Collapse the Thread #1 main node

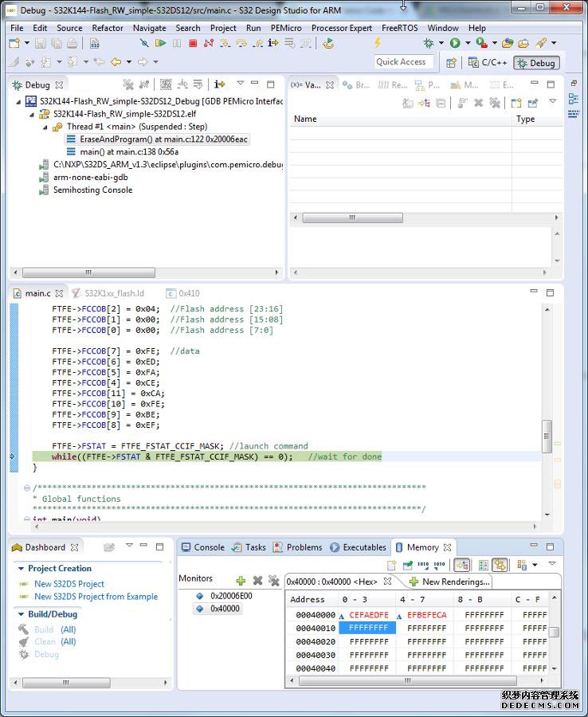pyautogui.click(x=45, y=127)
